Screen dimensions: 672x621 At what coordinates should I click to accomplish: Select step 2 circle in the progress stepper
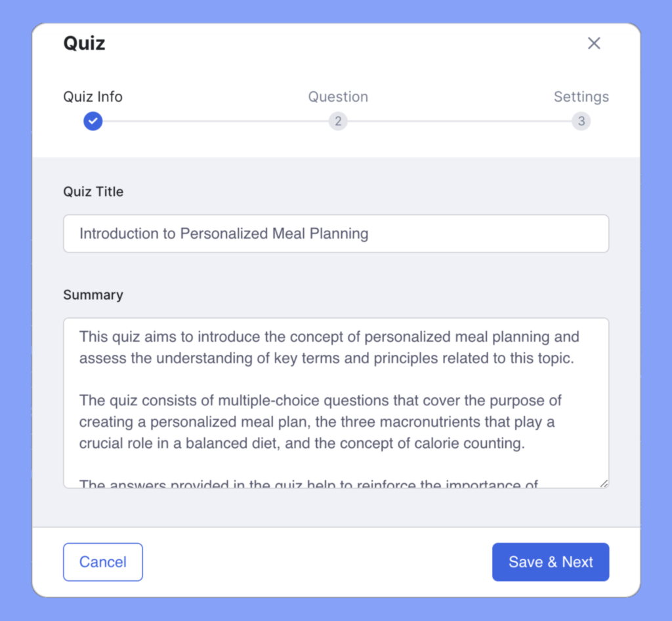pyautogui.click(x=338, y=121)
